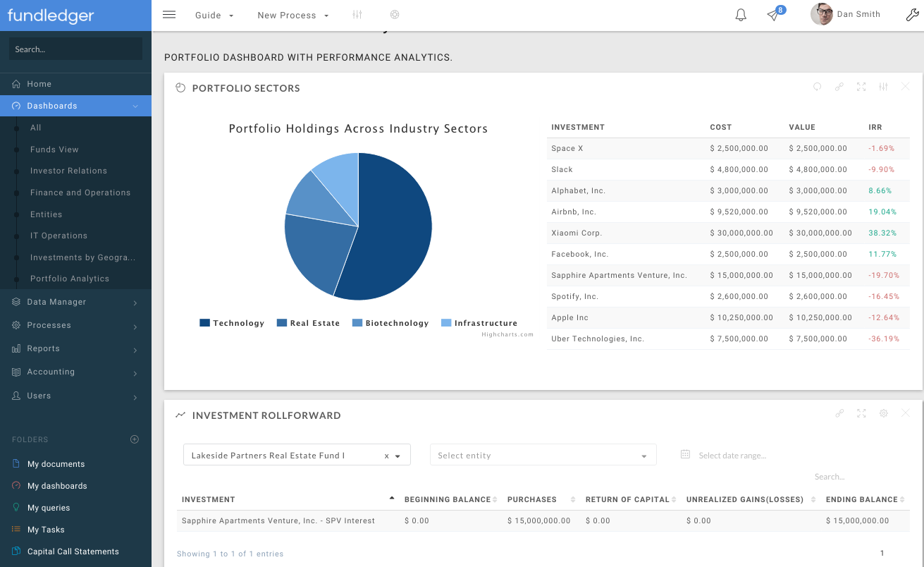
Task: Click the Select date range field
Action: coord(732,456)
